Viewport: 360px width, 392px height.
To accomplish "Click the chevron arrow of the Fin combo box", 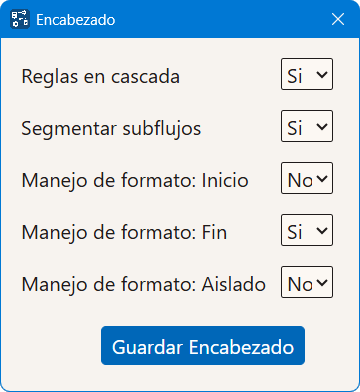I will point(322,231).
